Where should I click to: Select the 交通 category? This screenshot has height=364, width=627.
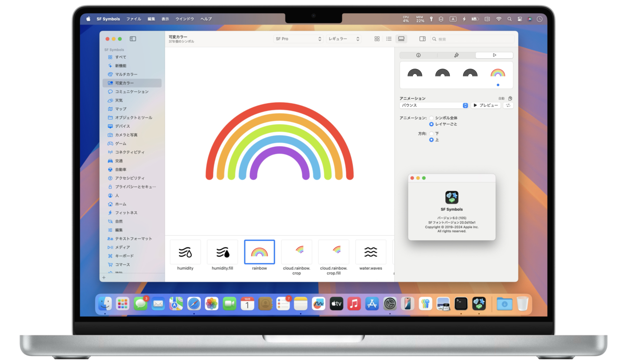coord(132,161)
